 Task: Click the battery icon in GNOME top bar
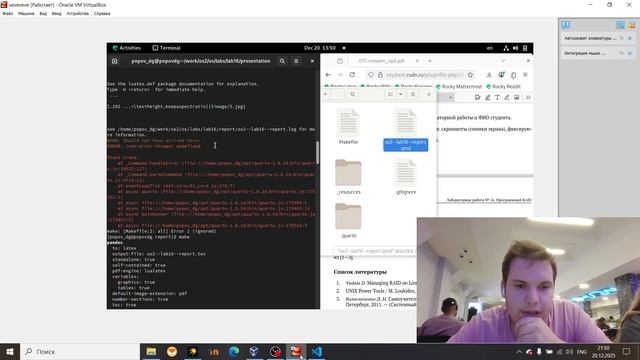pyautogui.click(x=525, y=48)
